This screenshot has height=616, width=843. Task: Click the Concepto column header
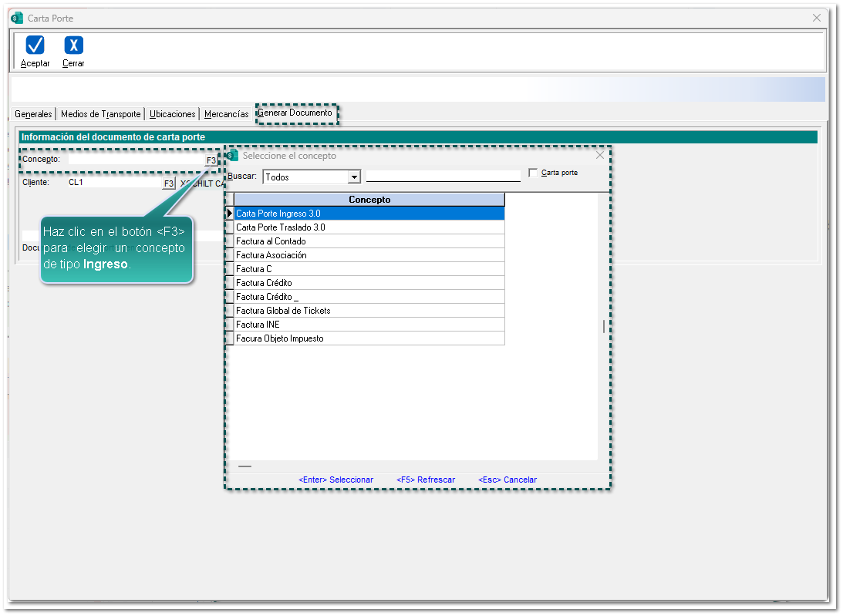click(369, 200)
